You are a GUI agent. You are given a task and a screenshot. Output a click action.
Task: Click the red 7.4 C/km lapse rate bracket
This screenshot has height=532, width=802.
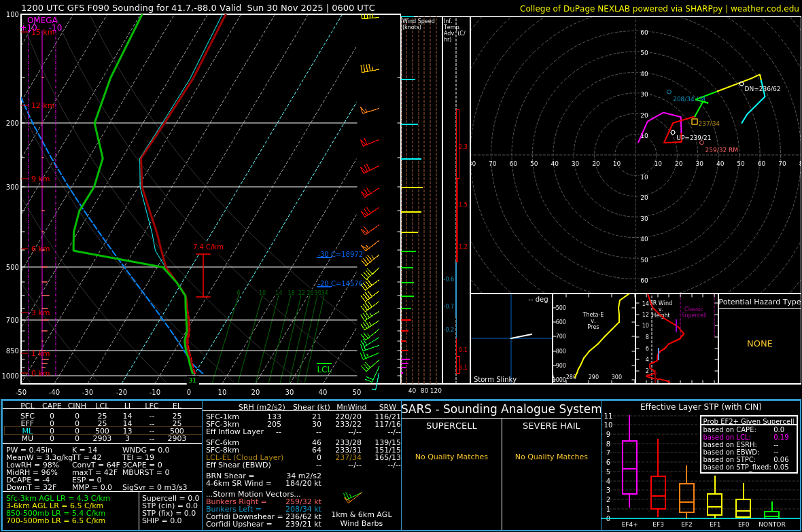(x=203, y=275)
